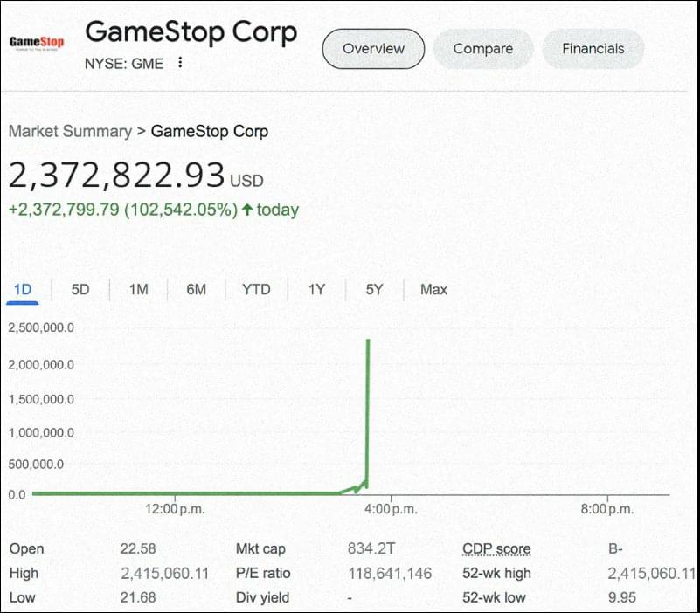700x613 pixels.
Task: Select the Max chart range
Action: pyautogui.click(x=433, y=290)
